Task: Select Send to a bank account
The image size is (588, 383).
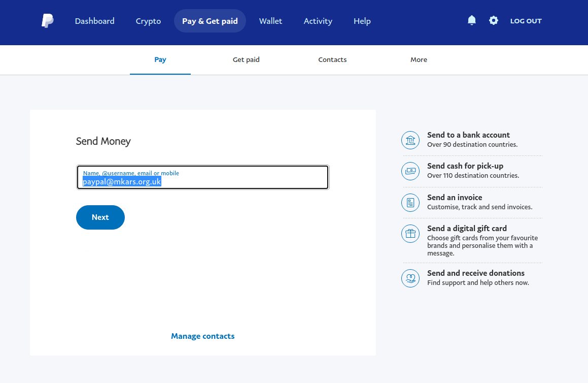Action: point(468,135)
